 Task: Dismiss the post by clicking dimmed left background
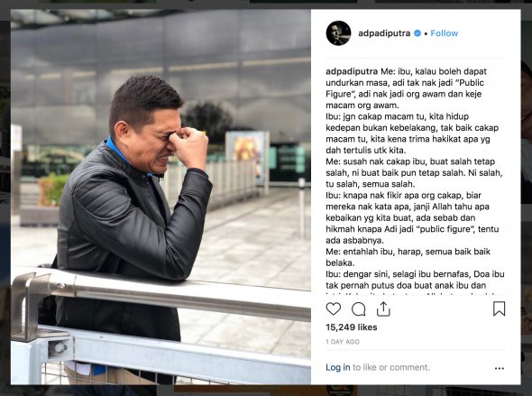(5, 197)
